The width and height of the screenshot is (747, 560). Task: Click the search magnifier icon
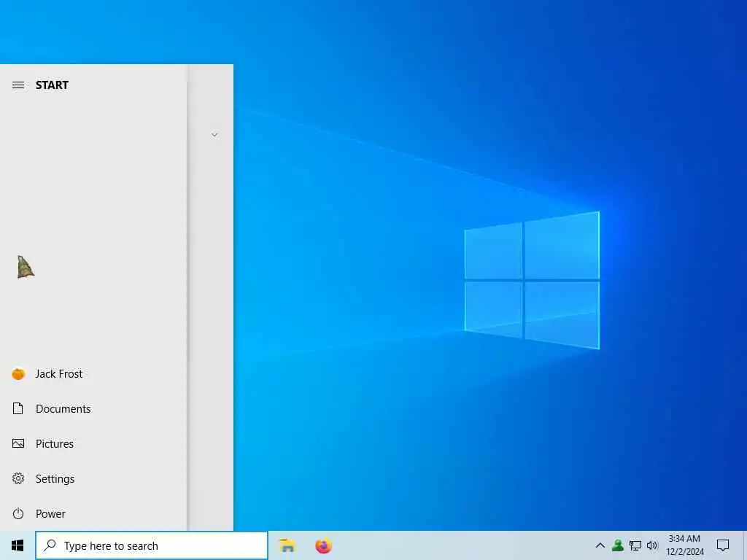[x=50, y=545]
